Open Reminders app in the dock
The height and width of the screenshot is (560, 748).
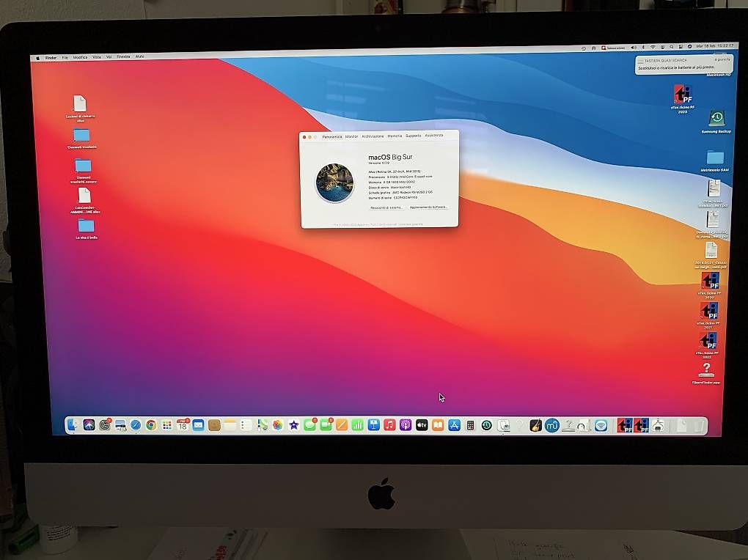click(246, 425)
